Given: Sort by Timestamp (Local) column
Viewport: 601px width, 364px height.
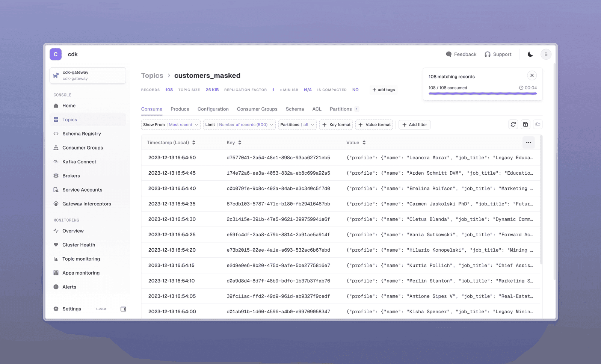Looking at the screenshot, I should click(x=171, y=143).
